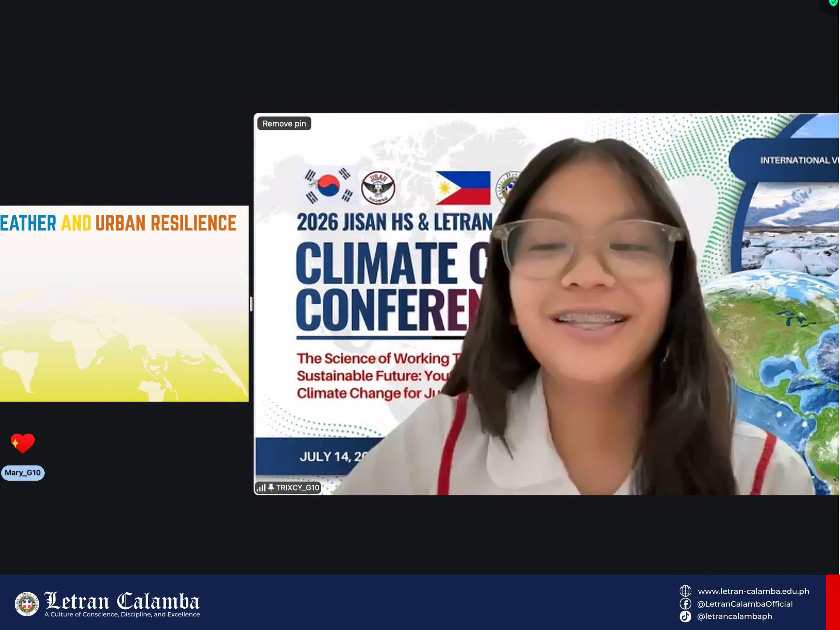Click the "2026 JISAN HS & LETRAN" heading
The width and height of the screenshot is (840, 630).
pyautogui.click(x=395, y=222)
